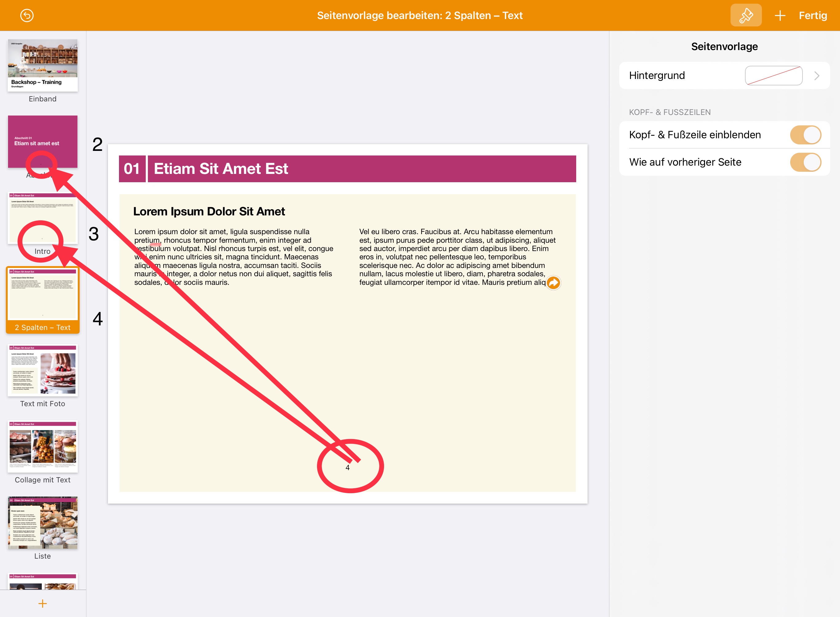
Task: Add new page template with bottom plus
Action: 43,603
